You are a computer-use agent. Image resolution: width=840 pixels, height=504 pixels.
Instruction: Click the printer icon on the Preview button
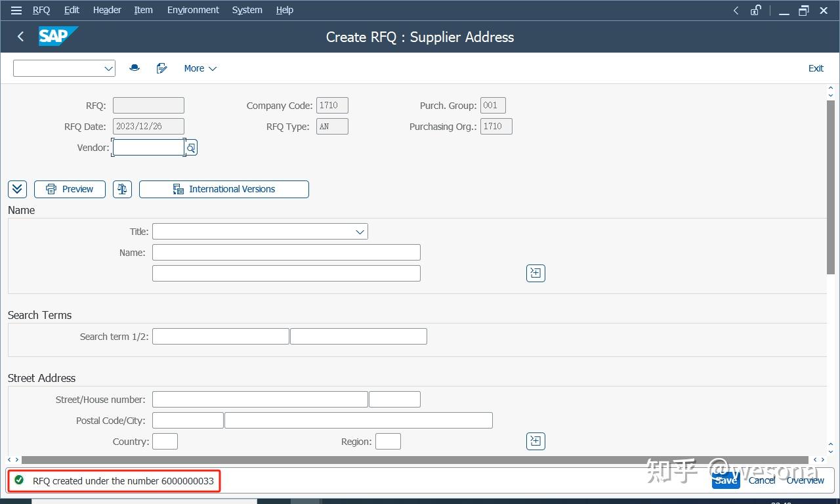coord(52,189)
